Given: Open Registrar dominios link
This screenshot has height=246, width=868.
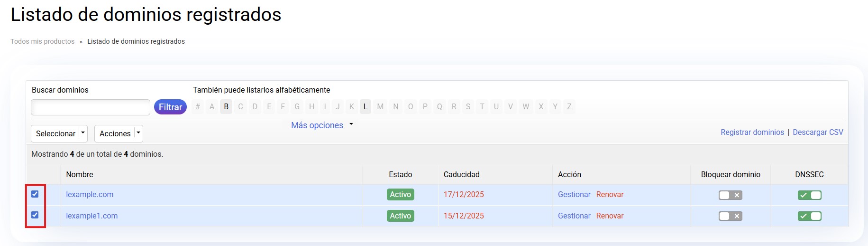Looking at the screenshot, I should point(752,132).
